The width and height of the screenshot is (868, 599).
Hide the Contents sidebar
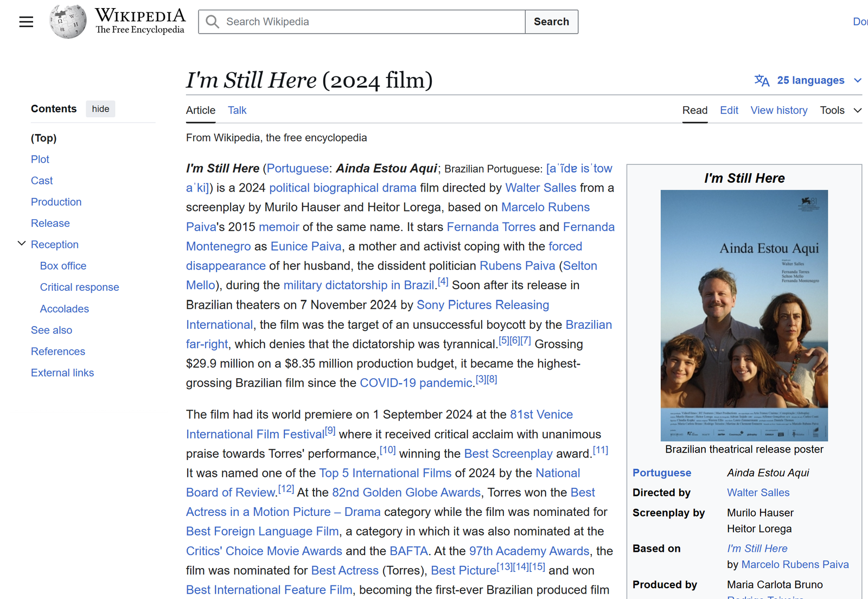[100, 109]
